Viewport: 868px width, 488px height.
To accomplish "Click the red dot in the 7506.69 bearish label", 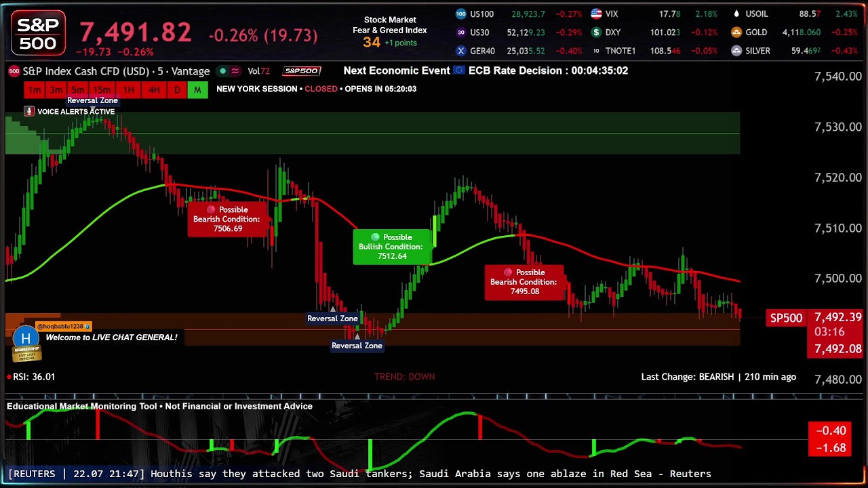I will click(x=211, y=209).
